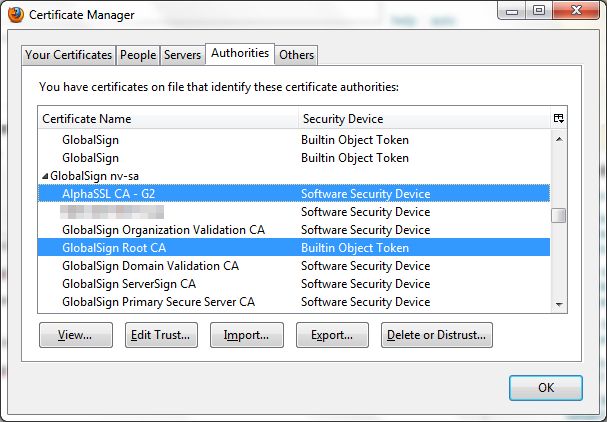The height and width of the screenshot is (422, 607).
Task: Click the scrollbar down arrow
Action: tap(559, 304)
